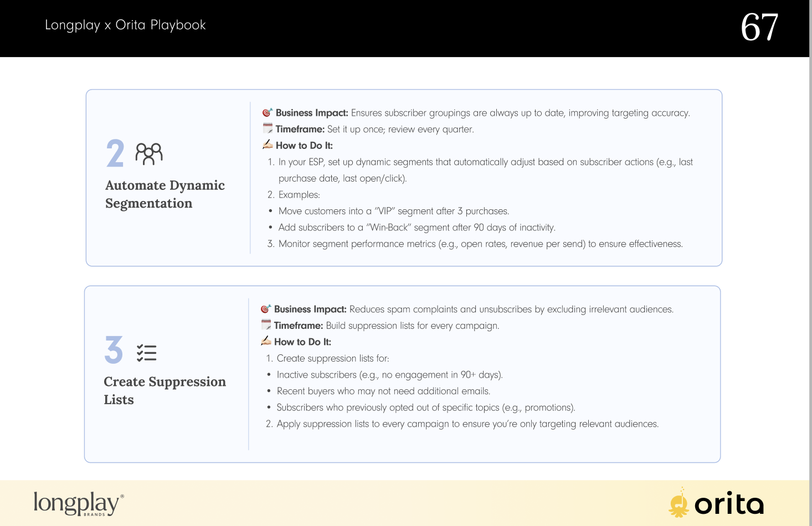Click the Automate Dynamic Segmentation heading
Screen dimensions: 812x526
tap(165, 194)
